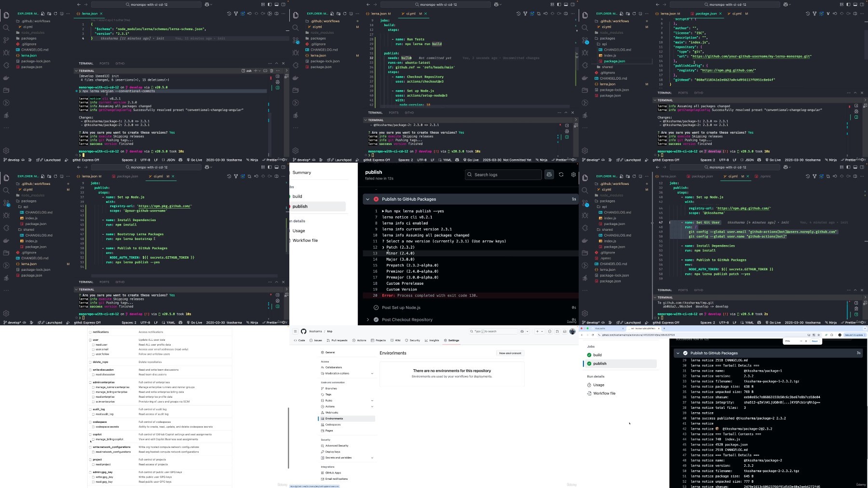This screenshot has width=868, height=488.
Task: Check the audit_log scope checkbox
Action: pyautogui.click(x=90, y=409)
